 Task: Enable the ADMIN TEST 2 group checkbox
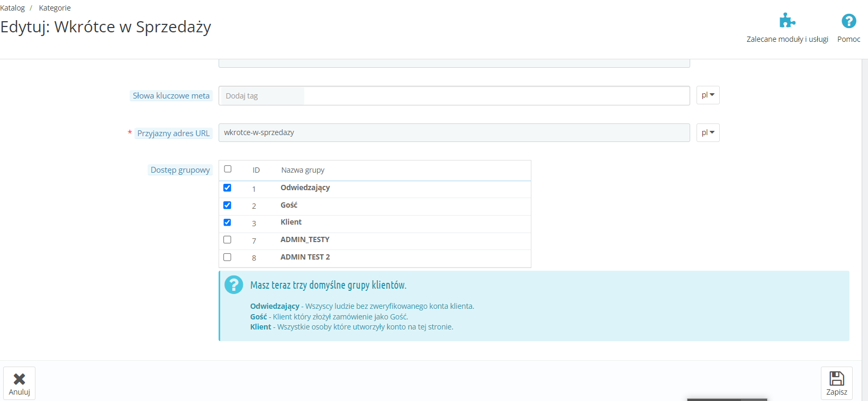227,257
